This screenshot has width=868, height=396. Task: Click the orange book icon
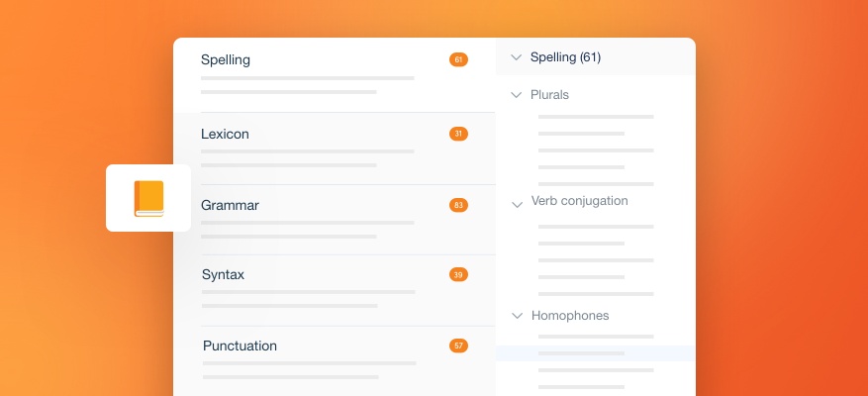click(148, 198)
